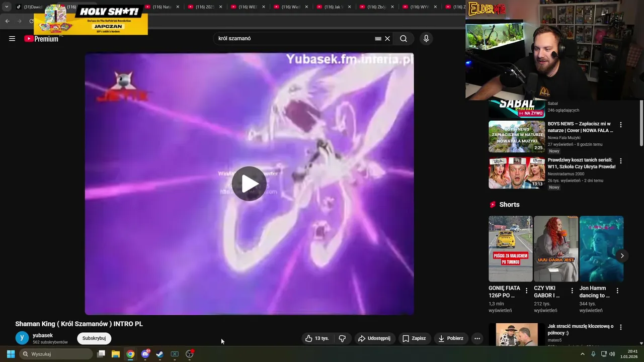Subscribe to yubasek with Subskrybuj
644x362 pixels.
(x=94, y=338)
